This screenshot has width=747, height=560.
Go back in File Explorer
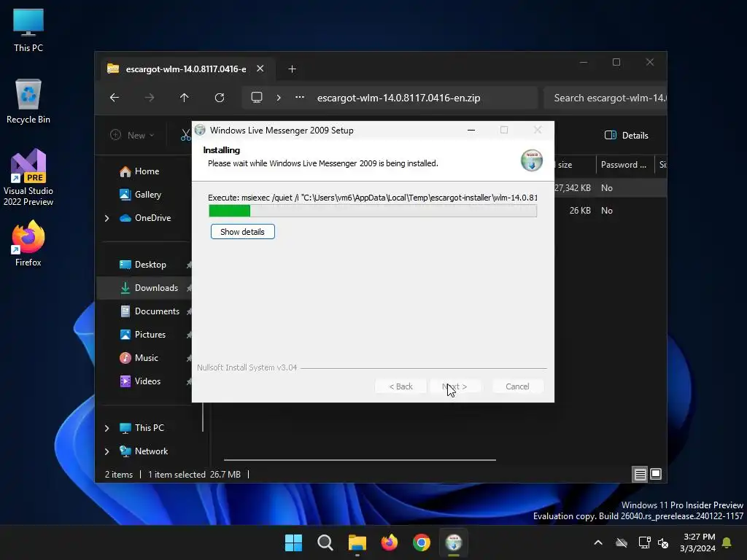tap(115, 98)
